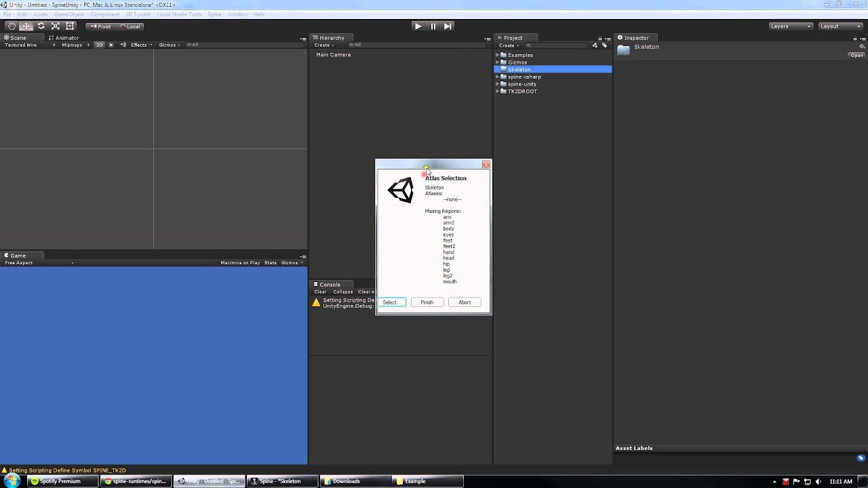Viewport: 868px width, 488px height.
Task: Step one frame forward
Action: pyautogui.click(x=448, y=26)
